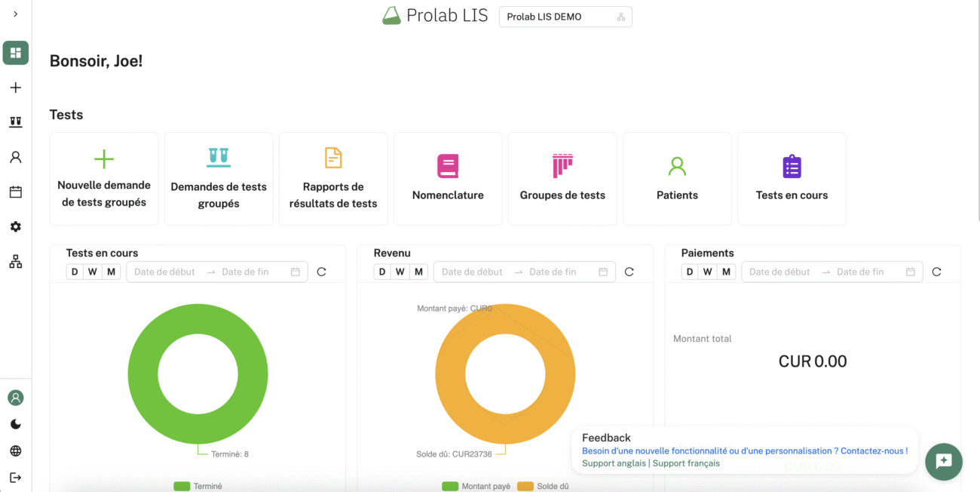
Task: Toggle the Solde dû legend swatch
Action: 525,487
